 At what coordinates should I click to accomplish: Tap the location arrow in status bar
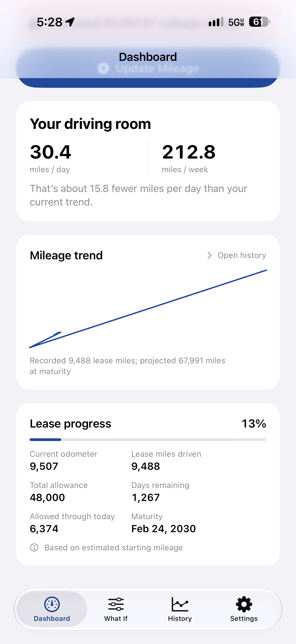point(70,22)
